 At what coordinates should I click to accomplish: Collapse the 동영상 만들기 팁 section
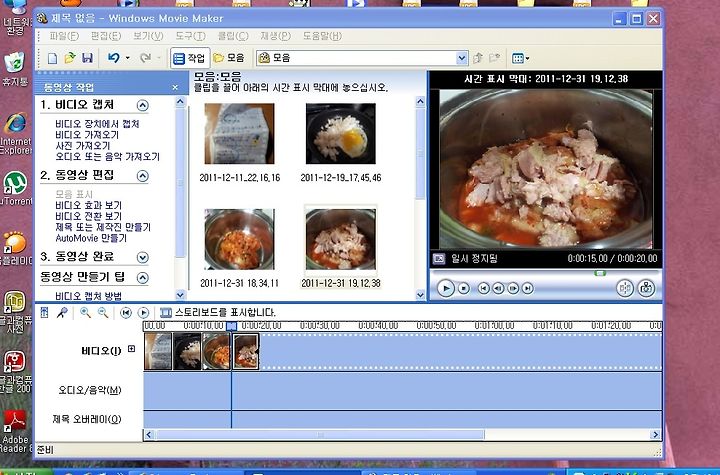pyautogui.click(x=143, y=278)
